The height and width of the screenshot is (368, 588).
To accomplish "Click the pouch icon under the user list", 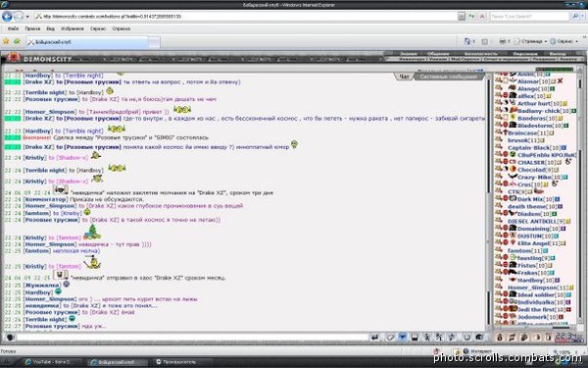I will [x=500, y=338].
